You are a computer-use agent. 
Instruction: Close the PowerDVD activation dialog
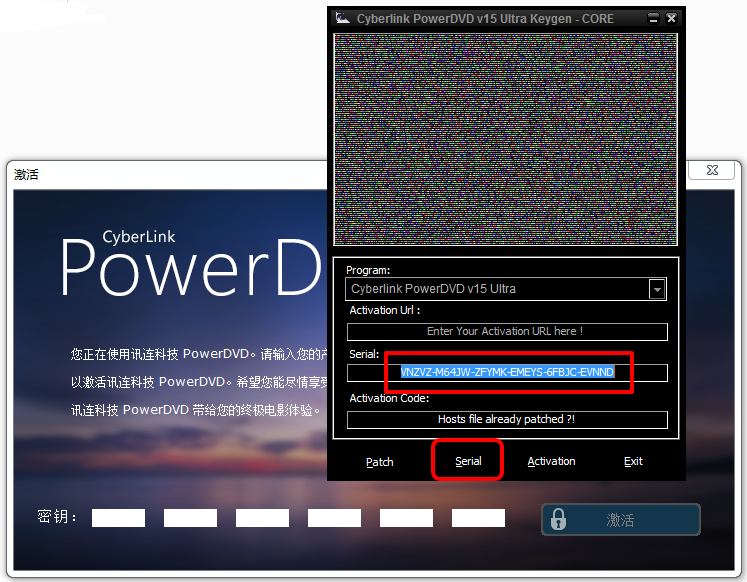click(712, 170)
